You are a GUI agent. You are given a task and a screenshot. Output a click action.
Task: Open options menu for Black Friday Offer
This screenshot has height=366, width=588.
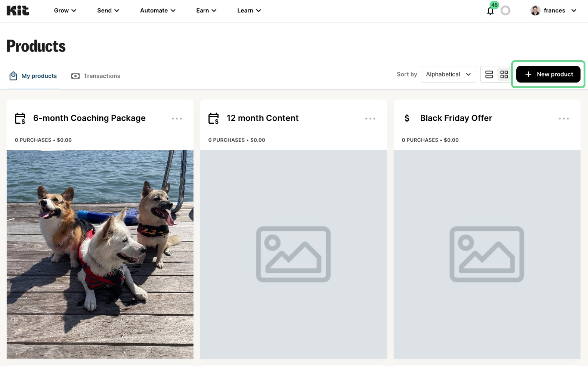563,118
